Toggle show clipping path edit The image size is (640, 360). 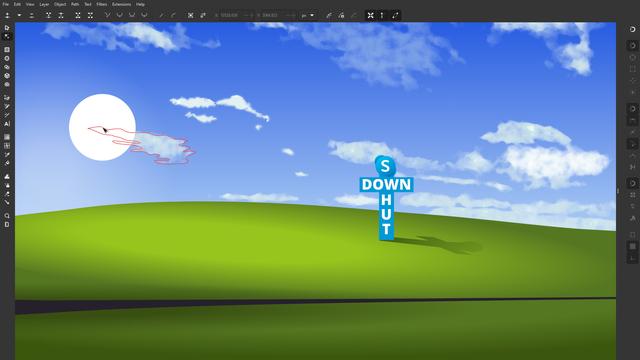pyautogui.click(x=329, y=16)
